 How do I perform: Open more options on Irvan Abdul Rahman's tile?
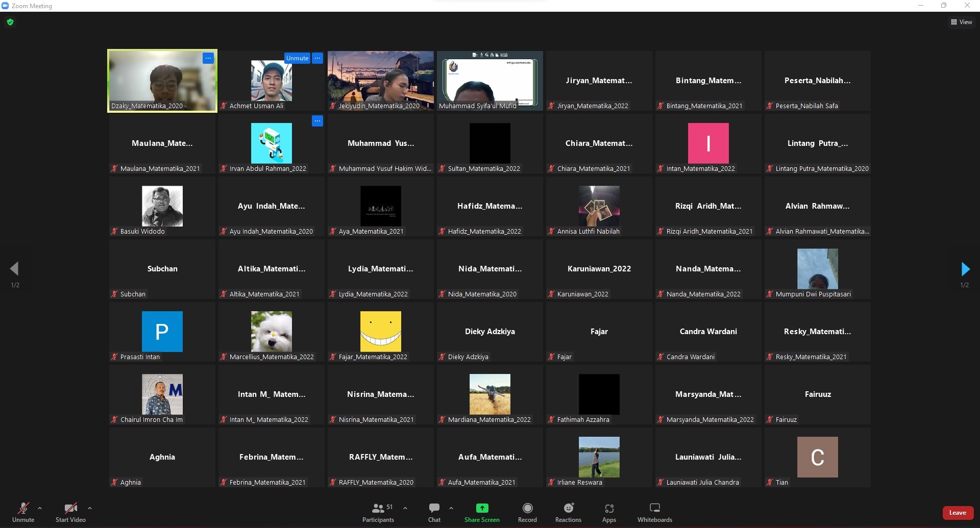coord(317,121)
